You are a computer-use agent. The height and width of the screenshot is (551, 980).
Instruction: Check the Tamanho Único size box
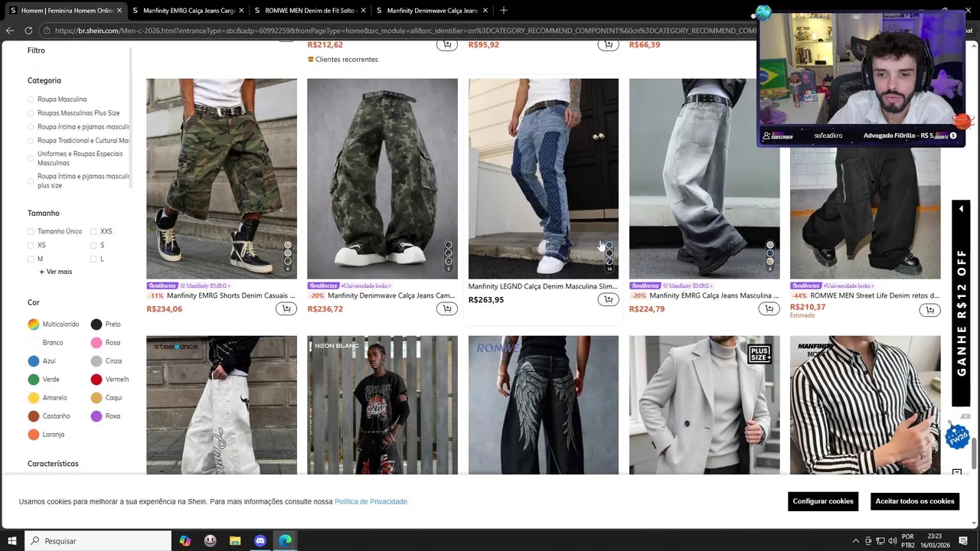(31, 231)
